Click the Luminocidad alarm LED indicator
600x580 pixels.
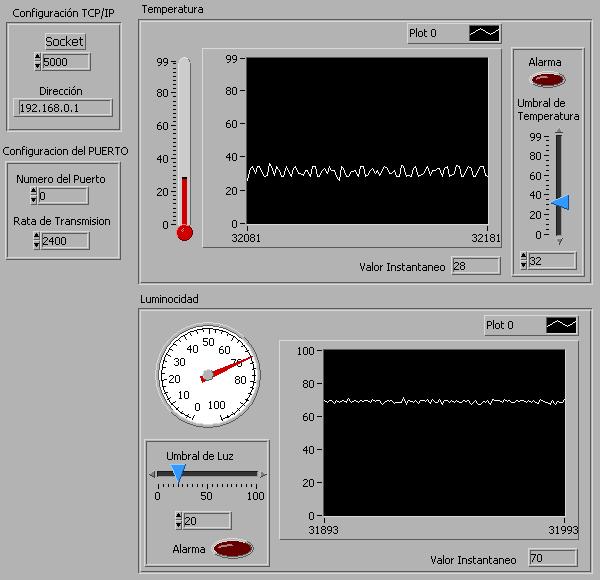coord(233,548)
